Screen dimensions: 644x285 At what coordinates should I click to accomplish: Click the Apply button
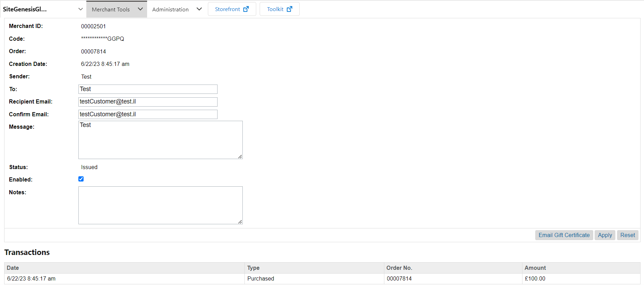605,235
